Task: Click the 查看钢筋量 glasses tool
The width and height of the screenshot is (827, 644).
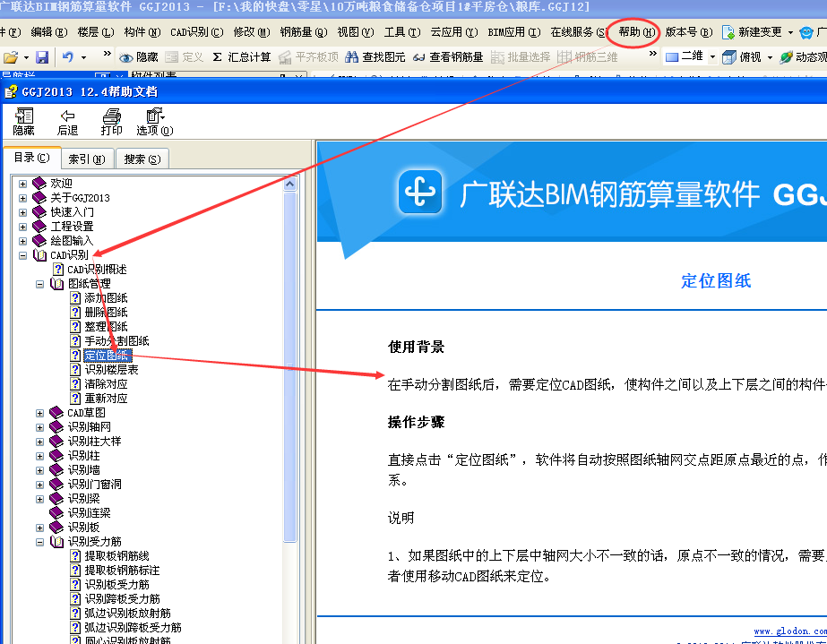Action: 448,57
